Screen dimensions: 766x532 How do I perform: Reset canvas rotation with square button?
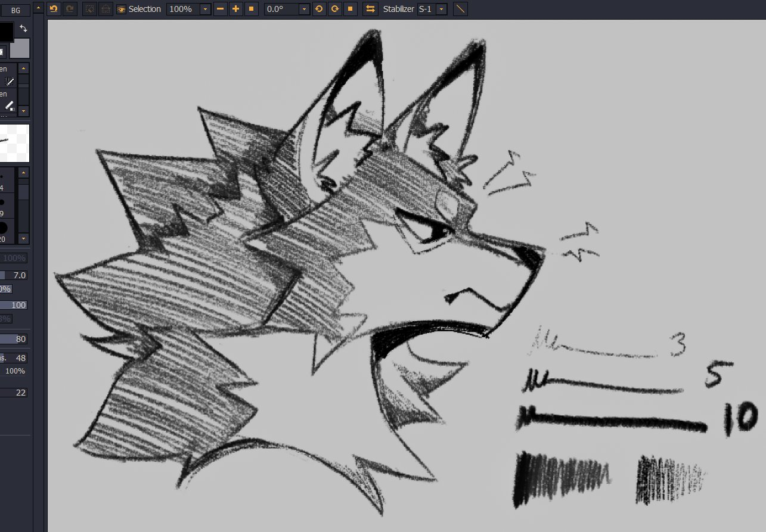pos(351,9)
